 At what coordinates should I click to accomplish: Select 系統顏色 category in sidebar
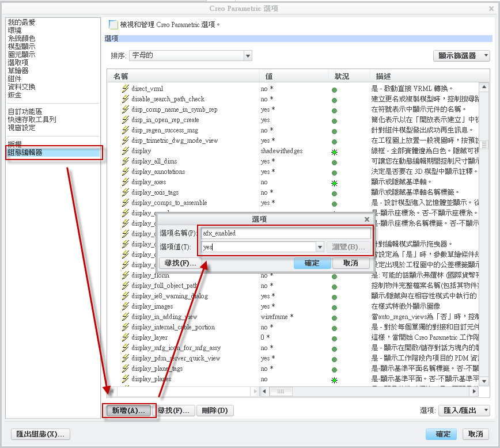point(22,39)
